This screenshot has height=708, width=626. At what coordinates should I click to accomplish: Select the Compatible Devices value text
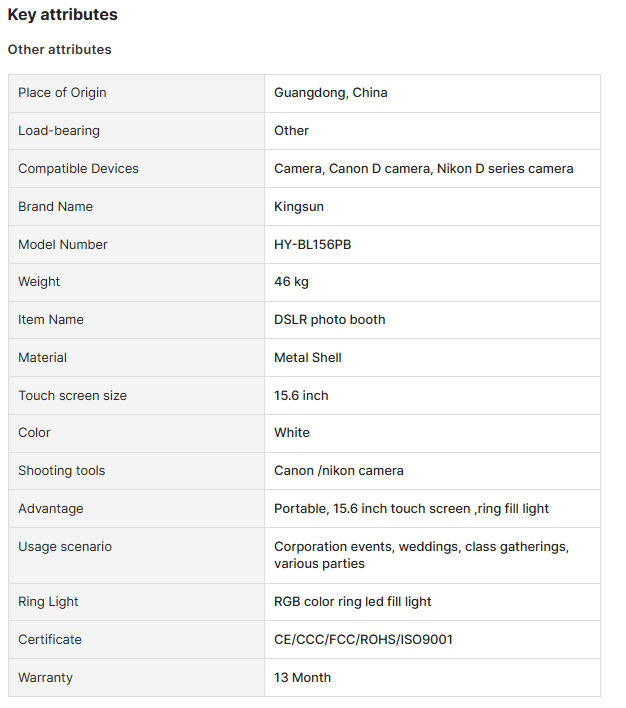coord(424,168)
